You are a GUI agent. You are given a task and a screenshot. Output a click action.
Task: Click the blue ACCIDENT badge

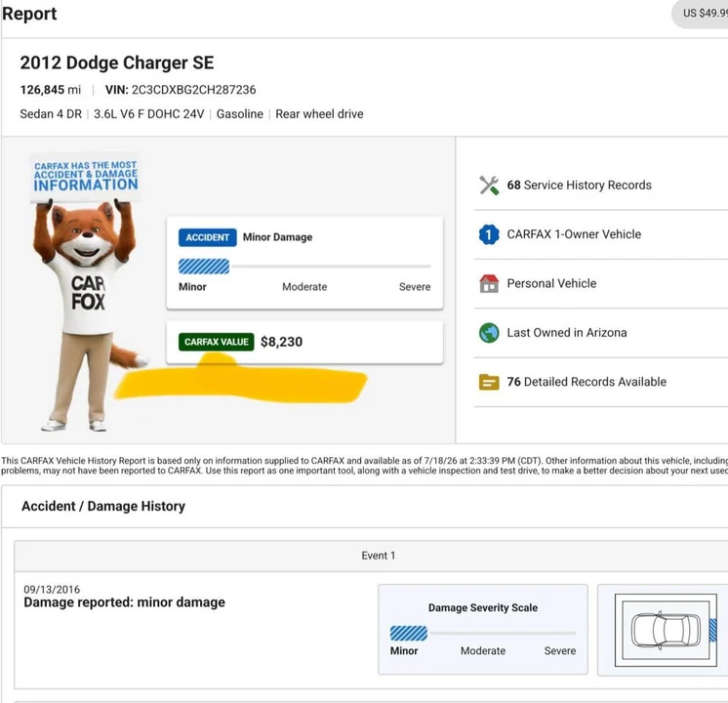pos(207,237)
